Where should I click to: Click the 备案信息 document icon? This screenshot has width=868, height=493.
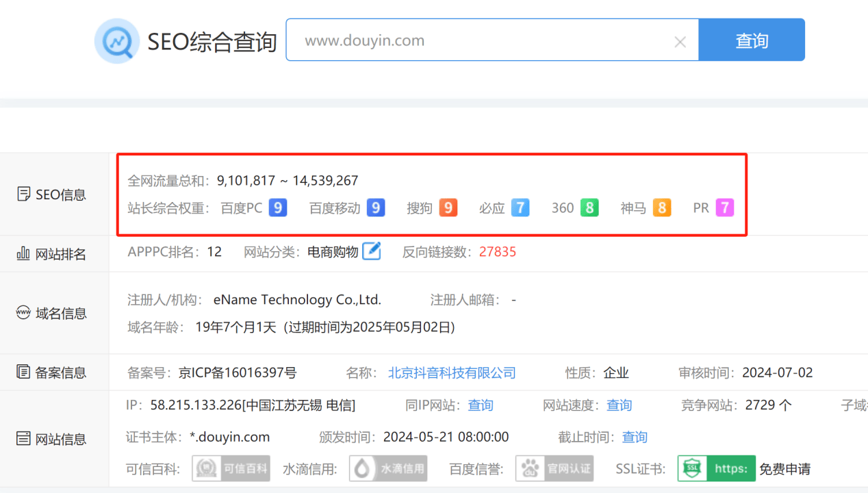click(x=23, y=372)
